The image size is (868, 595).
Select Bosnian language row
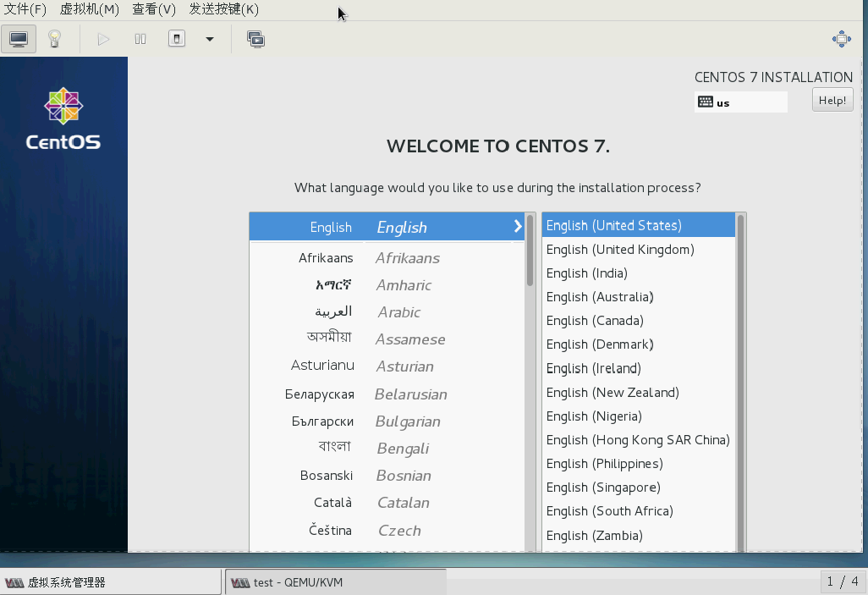coord(387,476)
